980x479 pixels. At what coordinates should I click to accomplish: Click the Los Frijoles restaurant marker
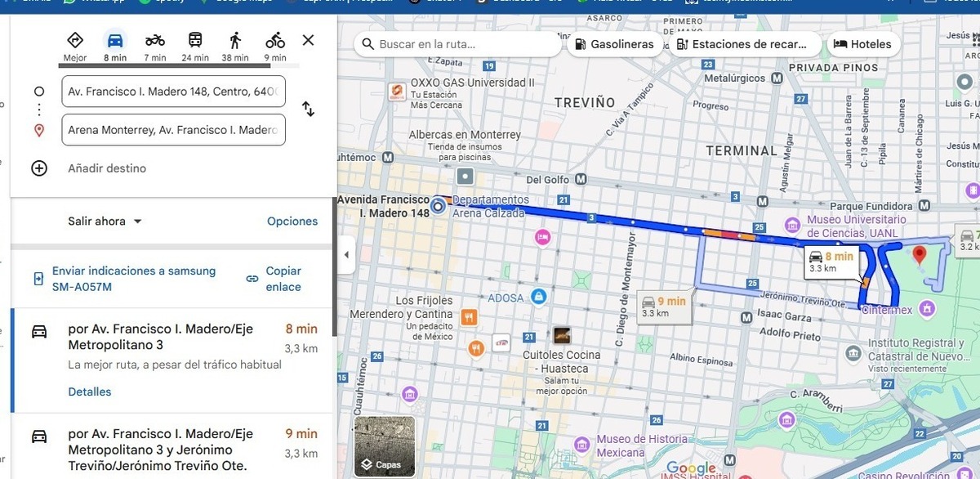468,317
